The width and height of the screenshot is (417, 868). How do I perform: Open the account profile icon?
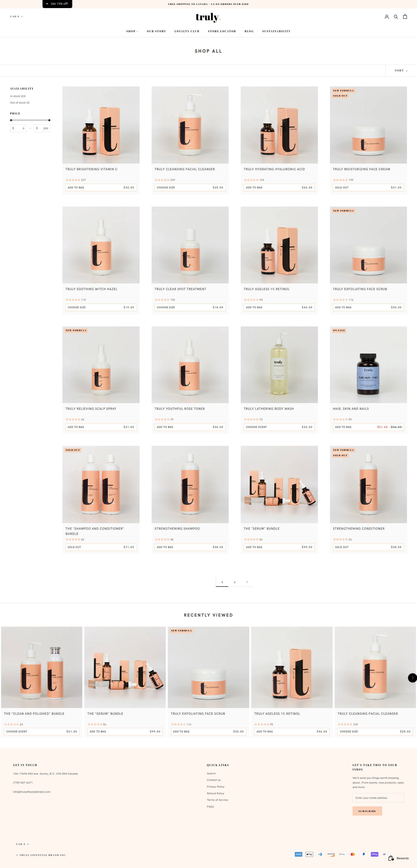(387, 17)
